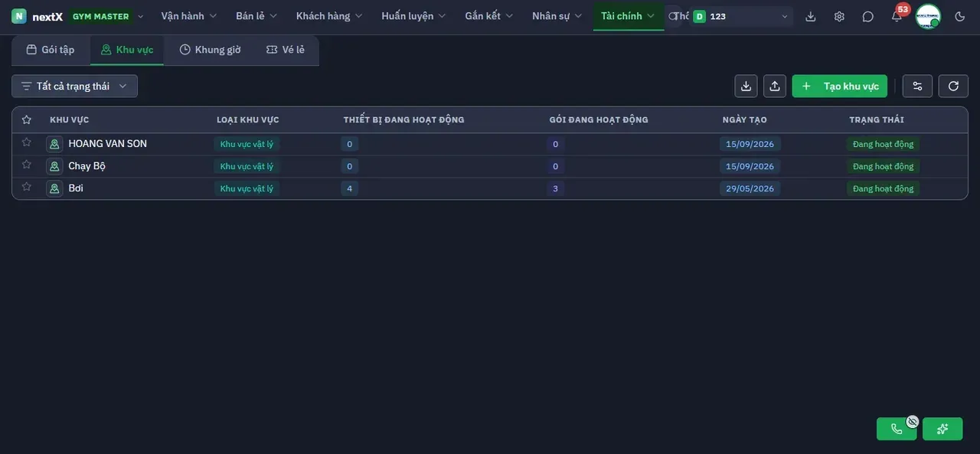This screenshot has width=980, height=454.
Task: Expand the Khách hàng menu
Action: [x=329, y=16]
